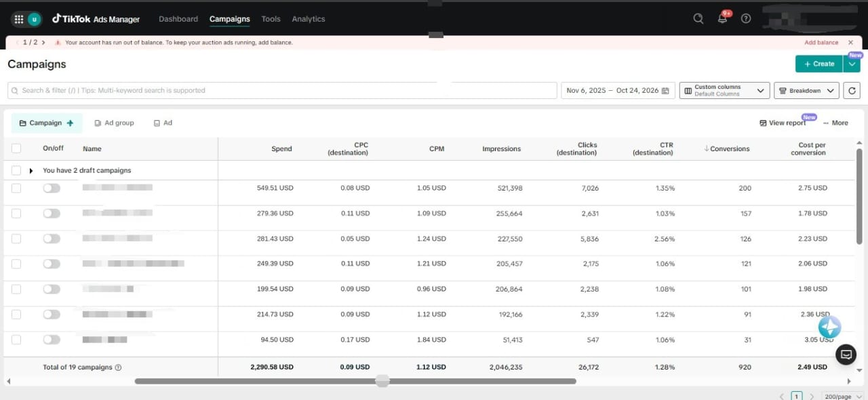This screenshot has height=400, width=868.
Task: Click the CPM column header
Action: pyautogui.click(x=437, y=148)
